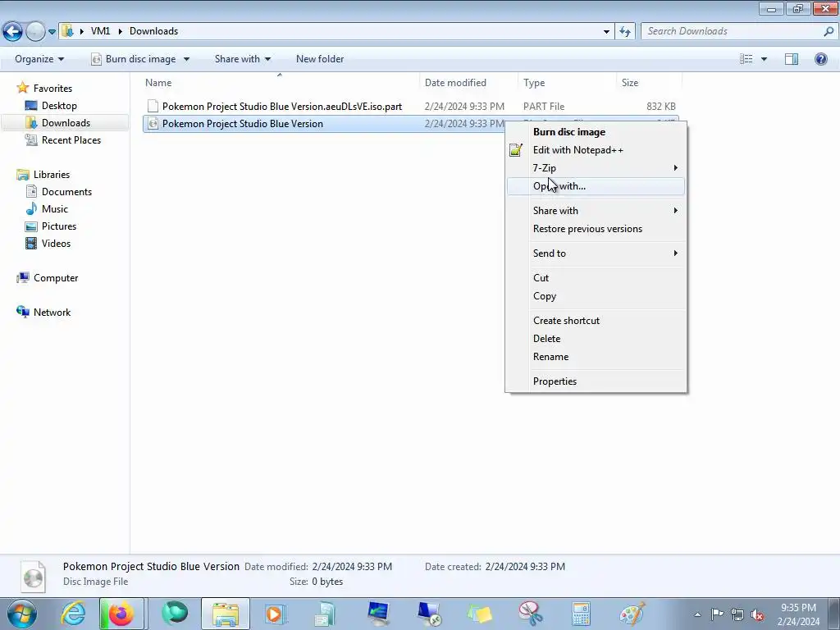Image resolution: width=840 pixels, height=630 pixels.
Task: Click the change view icon
Action: click(x=746, y=59)
